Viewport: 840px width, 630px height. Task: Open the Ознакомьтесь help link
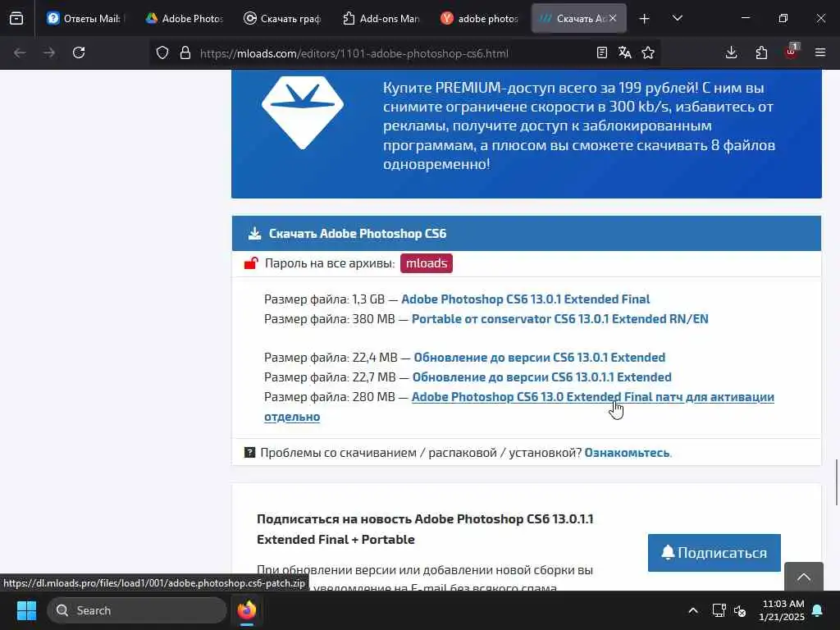point(627,453)
